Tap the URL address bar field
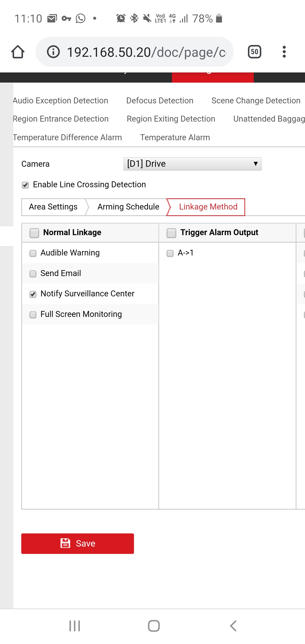Image resolution: width=305 pixels, height=644 pixels. (146, 52)
